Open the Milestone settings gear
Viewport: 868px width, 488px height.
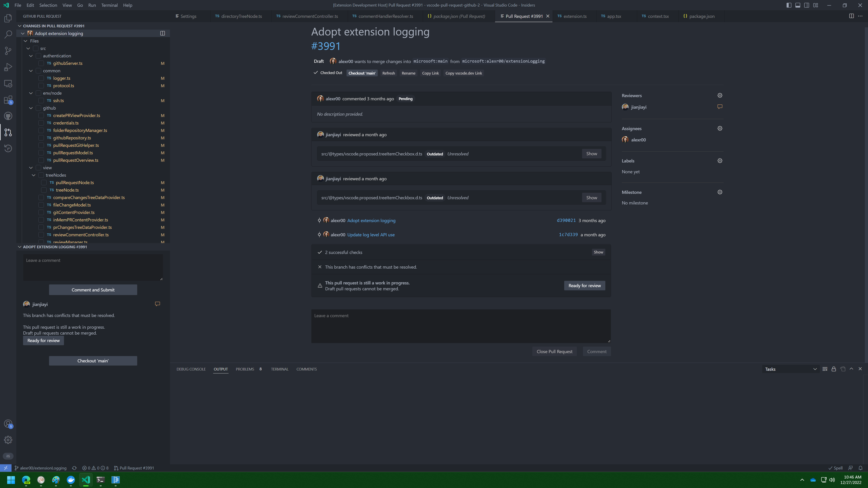[720, 192]
